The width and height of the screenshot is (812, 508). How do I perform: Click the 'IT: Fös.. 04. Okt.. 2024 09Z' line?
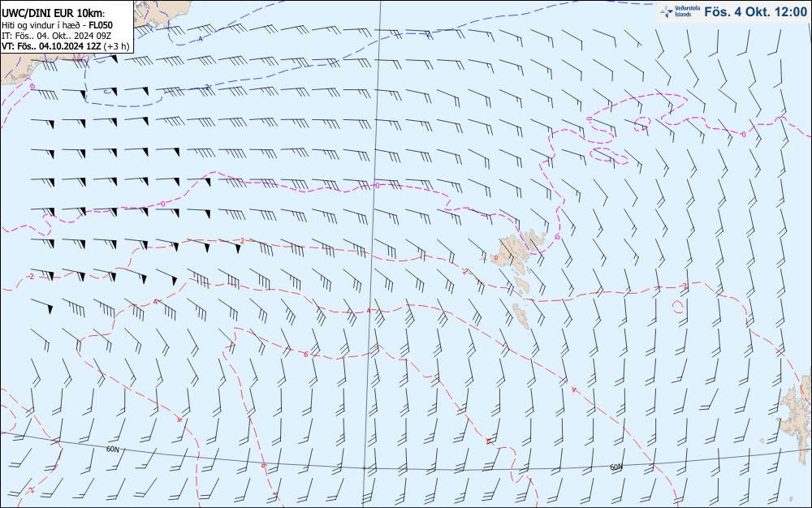tap(57, 36)
